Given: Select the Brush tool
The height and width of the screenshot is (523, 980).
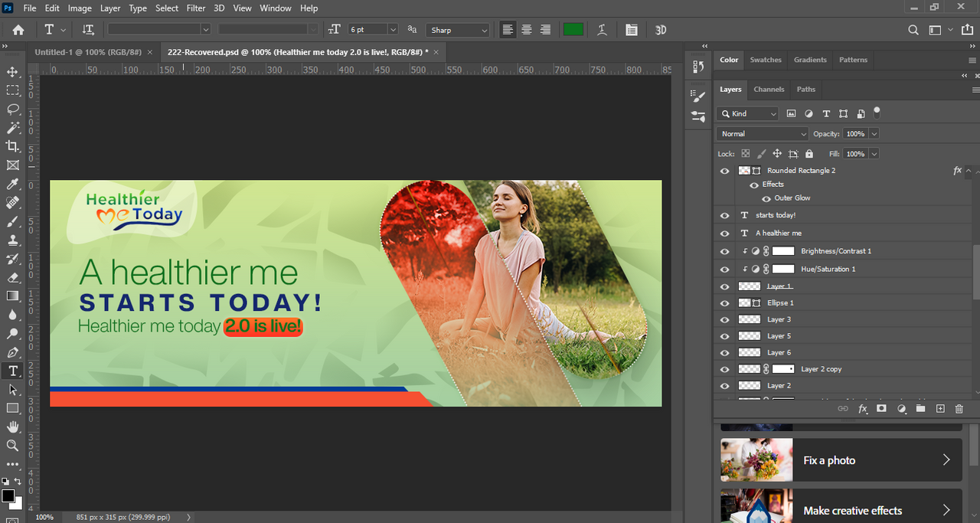Looking at the screenshot, I should pos(13,221).
